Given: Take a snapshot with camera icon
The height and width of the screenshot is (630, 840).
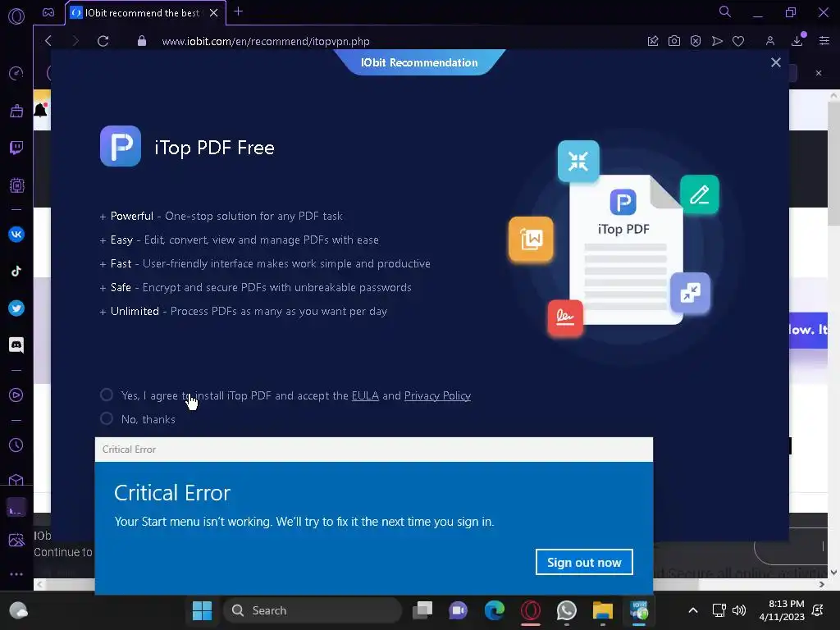Looking at the screenshot, I should point(674,41).
